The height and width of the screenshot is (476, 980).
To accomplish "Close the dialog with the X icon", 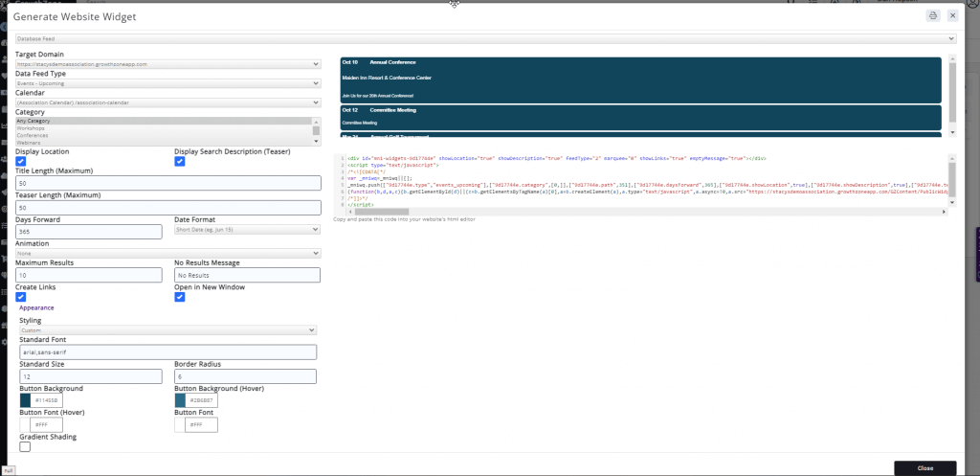I will click(952, 16).
